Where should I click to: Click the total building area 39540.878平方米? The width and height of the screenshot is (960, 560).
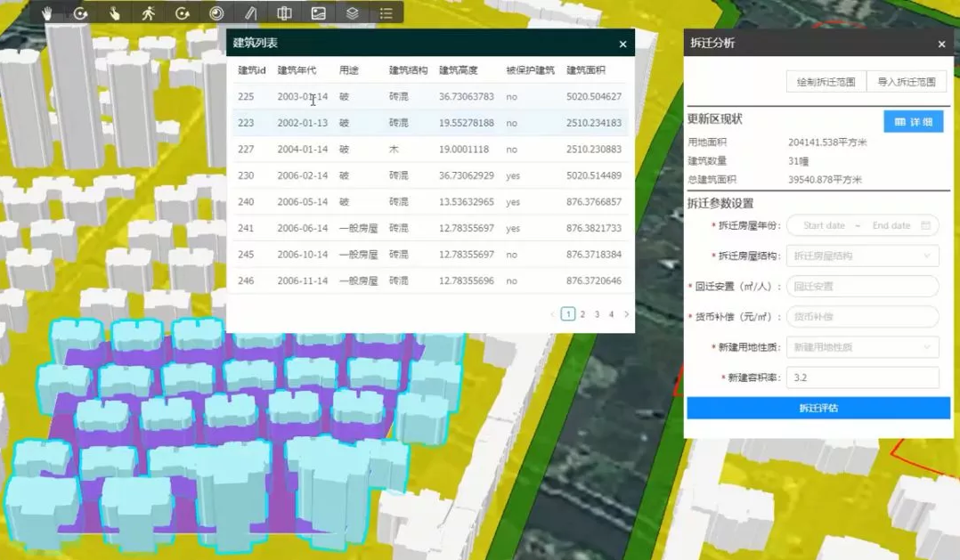click(x=825, y=179)
